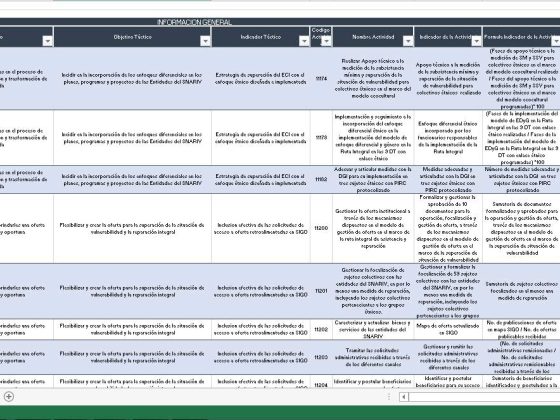Select the 'Estrategia de reparación' cell in row 11178
Screen dimensions: 560x420
click(x=261, y=138)
